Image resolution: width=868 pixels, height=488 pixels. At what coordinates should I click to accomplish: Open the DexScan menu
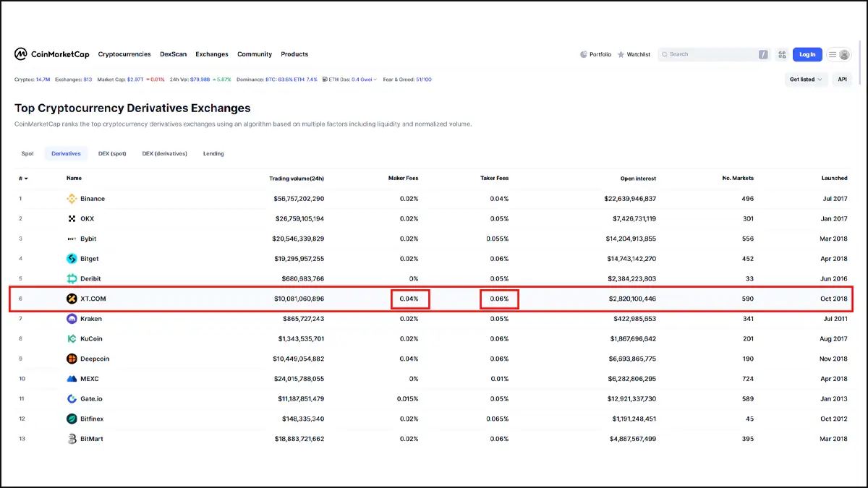[174, 54]
